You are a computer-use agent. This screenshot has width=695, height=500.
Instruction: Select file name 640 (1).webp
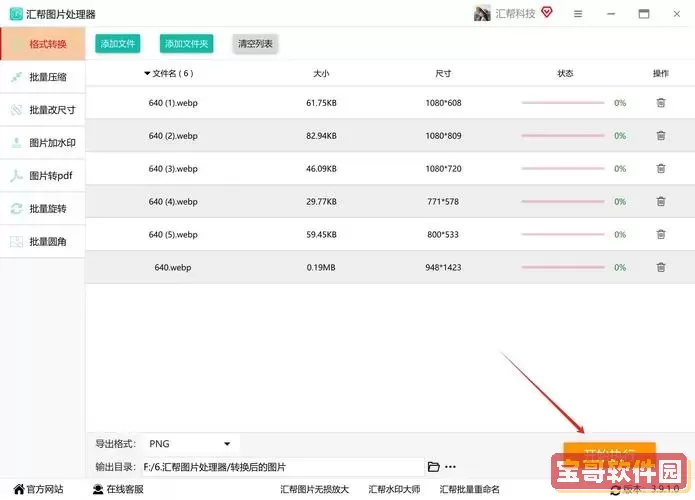pos(173,103)
